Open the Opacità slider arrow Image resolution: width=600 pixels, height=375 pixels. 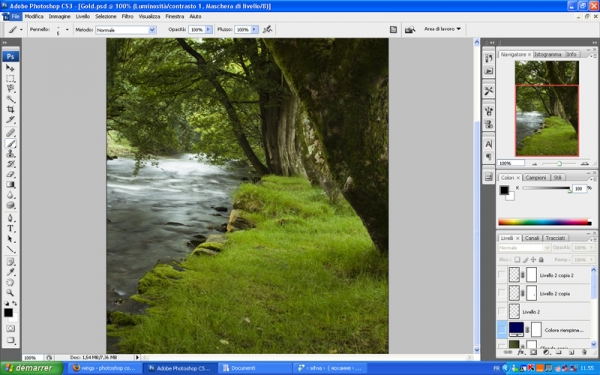(209, 29)
